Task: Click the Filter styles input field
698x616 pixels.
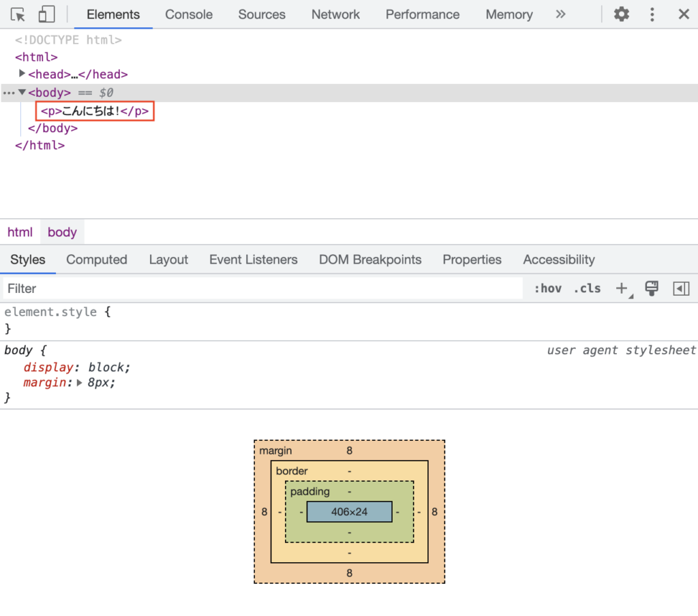Action: (x=262, y=288)
